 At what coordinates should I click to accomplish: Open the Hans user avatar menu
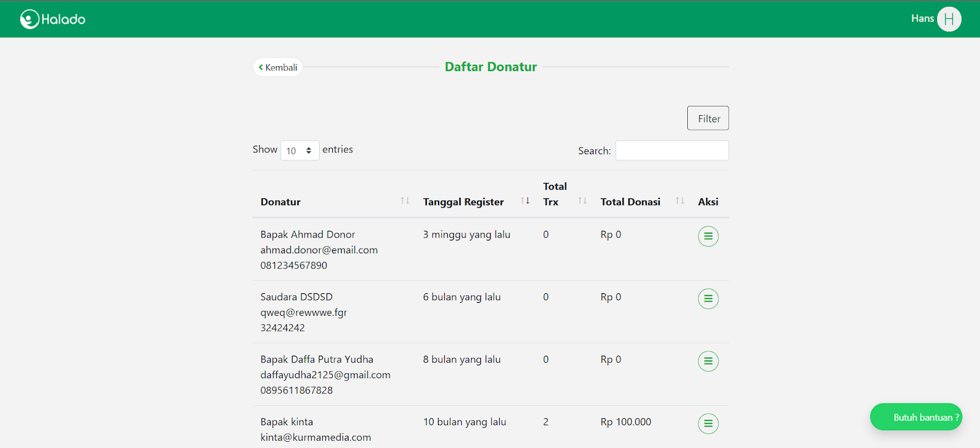[x=949, y=19]
